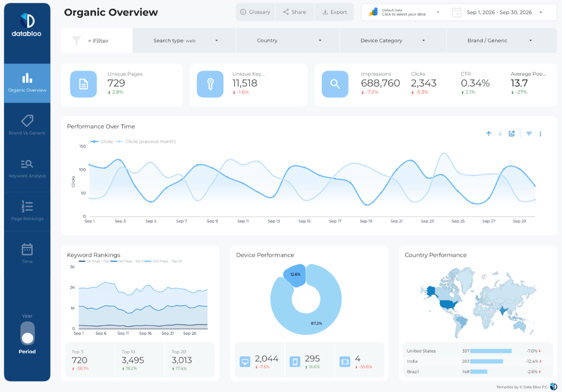Click the chart explore icon
The width and height of the screenshot is (562, 392).
coord(512,133)
